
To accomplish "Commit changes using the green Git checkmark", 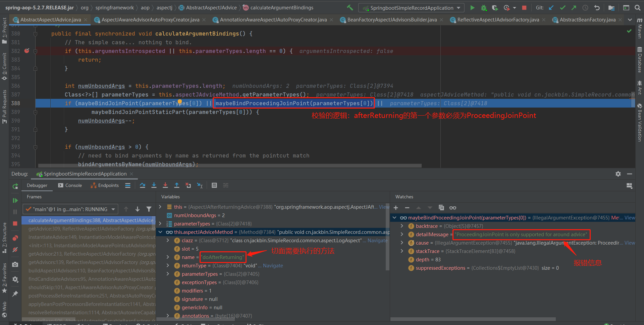I will click(563, 7).
